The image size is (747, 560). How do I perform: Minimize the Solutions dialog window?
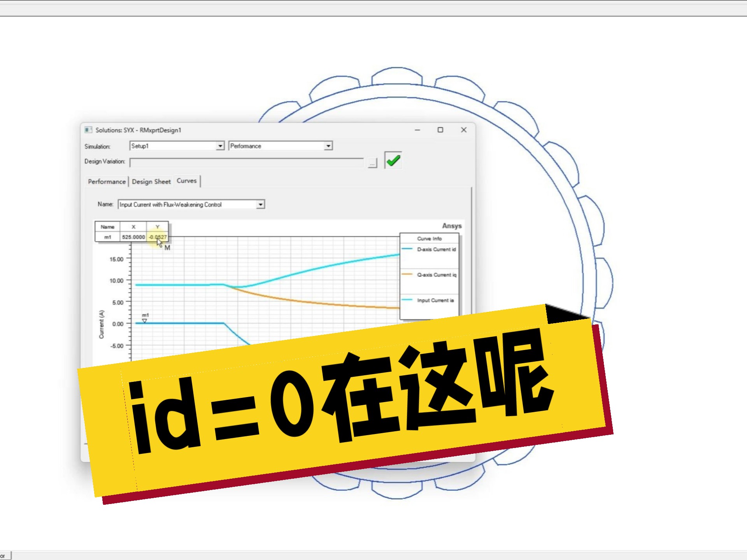[x=417, y=130]
